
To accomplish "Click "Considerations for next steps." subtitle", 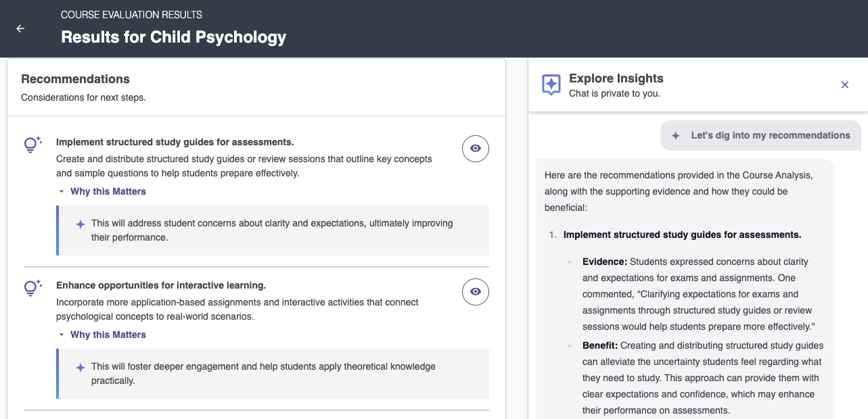I will click(x=83, y=97).
